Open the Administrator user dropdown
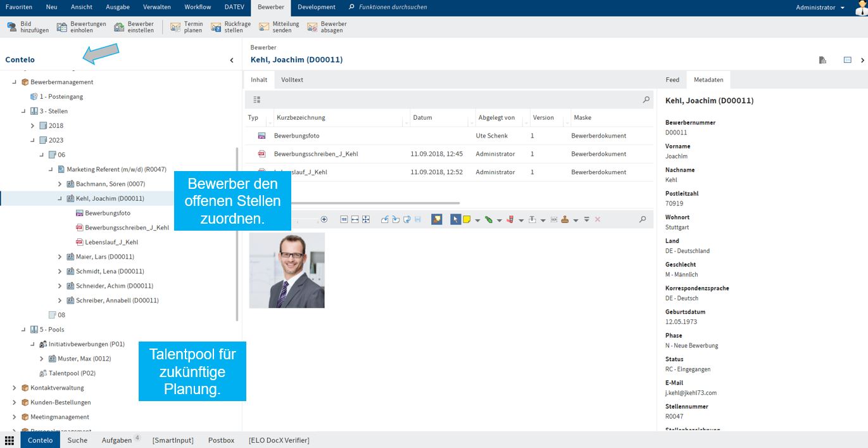The image size is (868, 448). pos(820,8)
